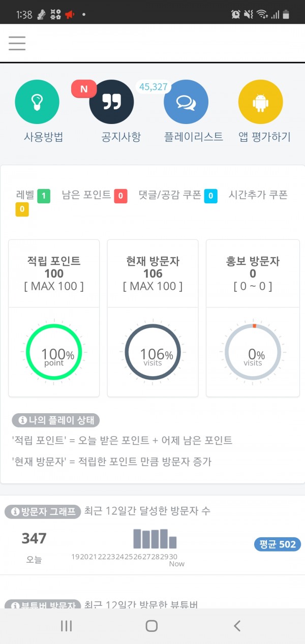305x644 pixels.
Task: Tap the green 레벨 1 badge
Action: 44,196
